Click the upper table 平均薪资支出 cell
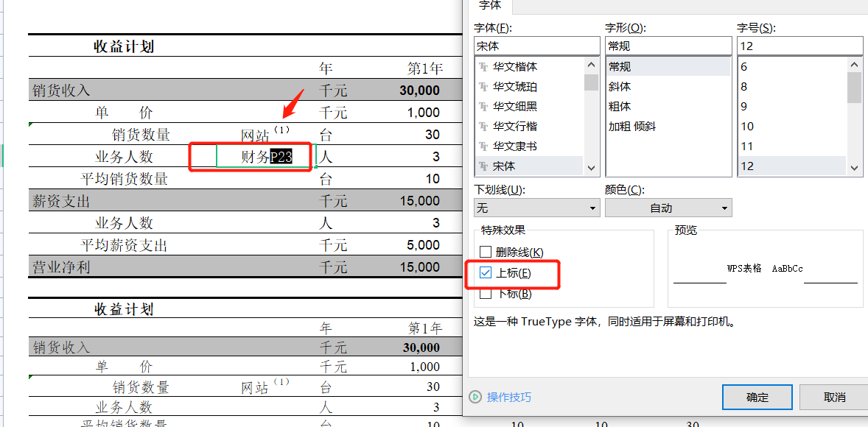The width and height of the screenshot is (868, 427). [x=124, y=245]
